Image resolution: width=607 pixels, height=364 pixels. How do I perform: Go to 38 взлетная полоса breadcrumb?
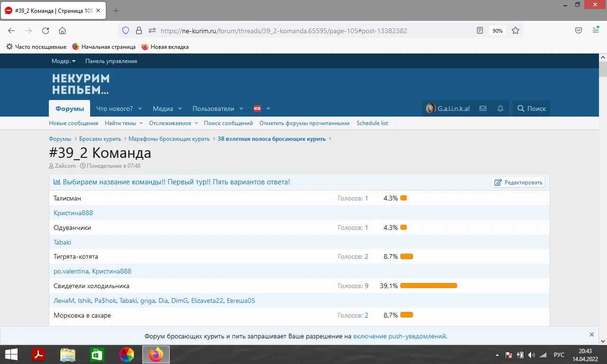pos(272,139)
